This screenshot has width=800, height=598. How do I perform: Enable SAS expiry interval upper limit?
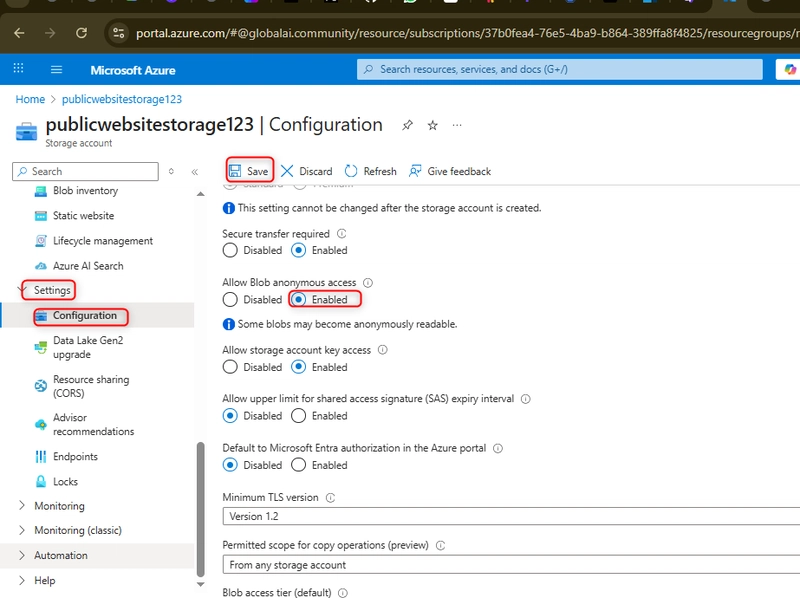click(x=298, y=416)
